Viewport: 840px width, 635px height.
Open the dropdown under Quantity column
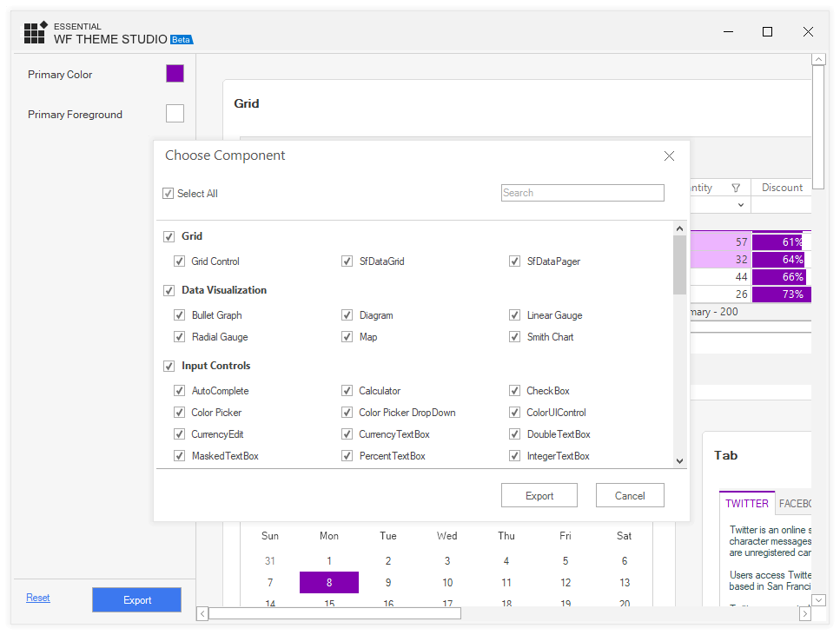[741, 205]
